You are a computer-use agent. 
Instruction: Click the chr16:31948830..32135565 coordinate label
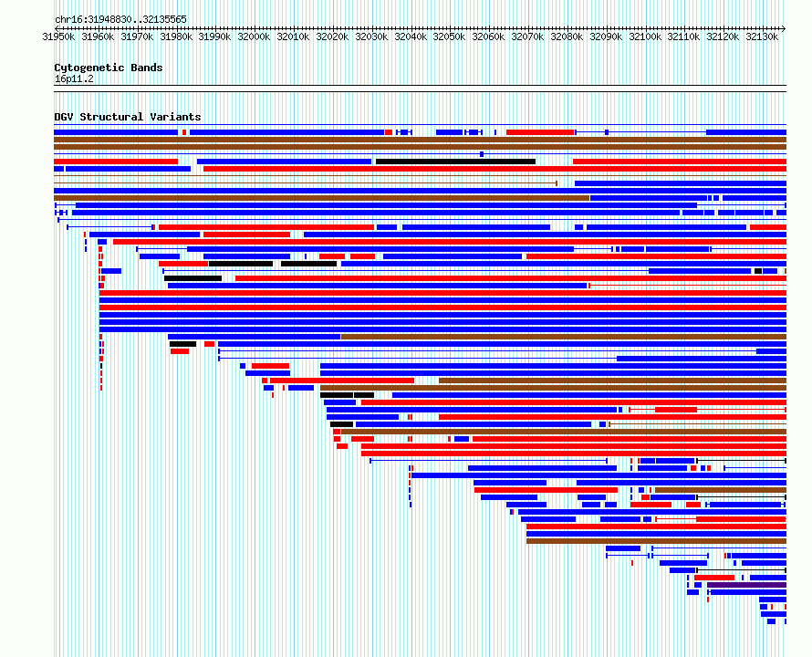click(120, 20)
